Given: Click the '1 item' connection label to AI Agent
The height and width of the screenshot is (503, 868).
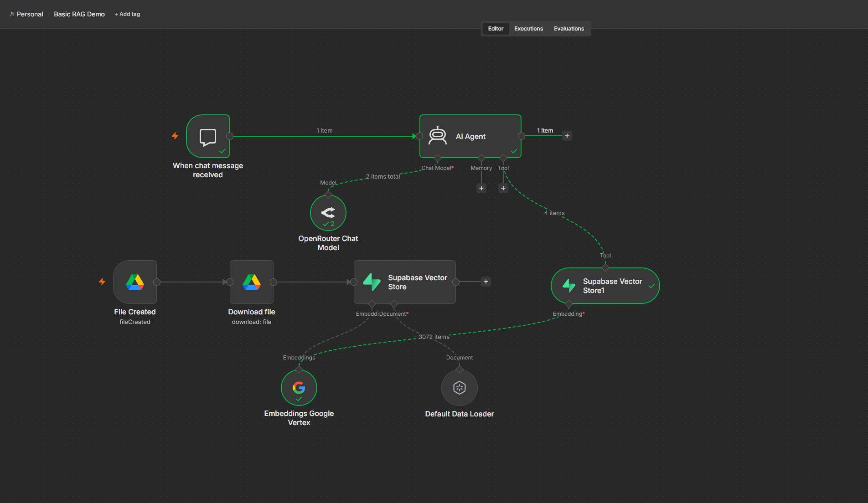Looking at the screenshot, I should point(325,130).
